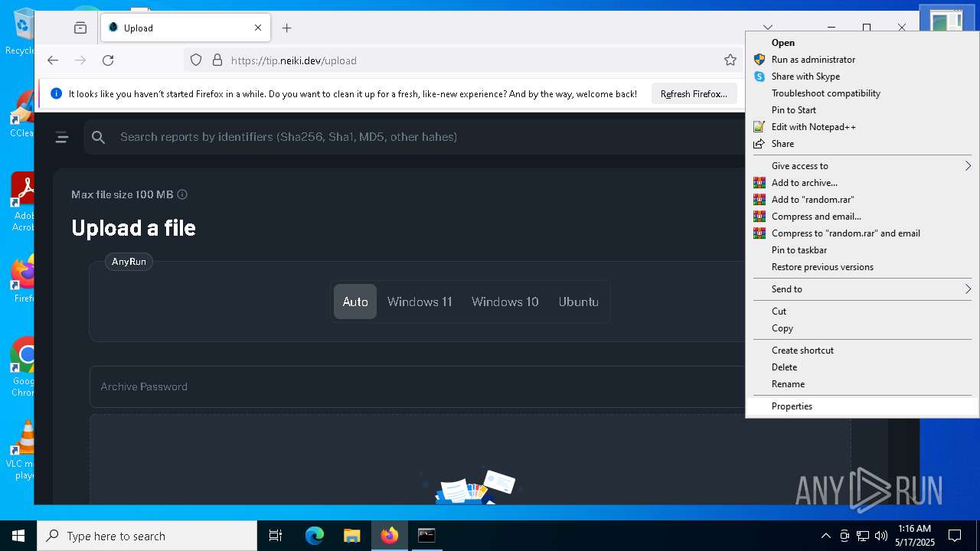The width and height of the screenshot is (980, 551).
Task: Choose Open from context menu
Action: (x=862, y=43)
